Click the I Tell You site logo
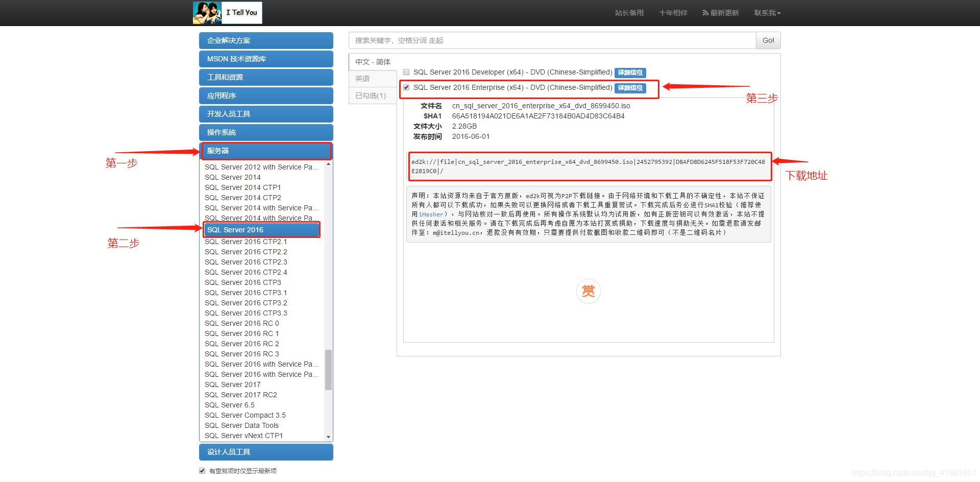This screenshot has height=482, width=980. click(227, 12)
